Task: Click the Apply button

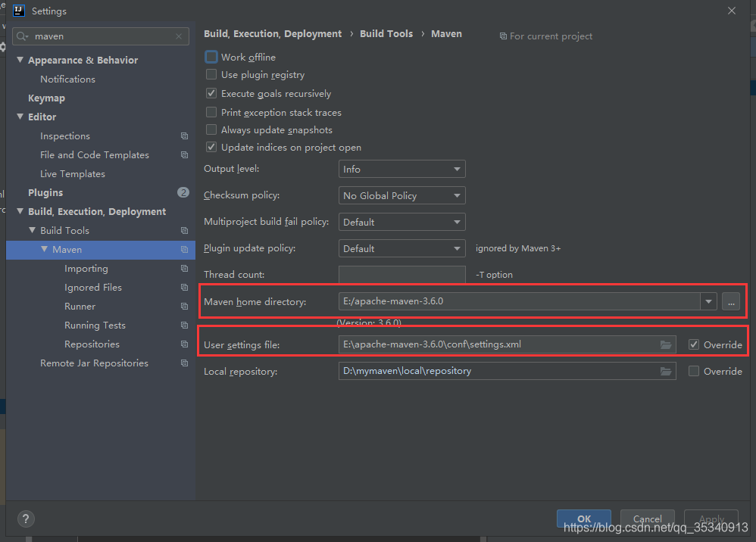Action: pyautogui.click(x=711, y=519)
